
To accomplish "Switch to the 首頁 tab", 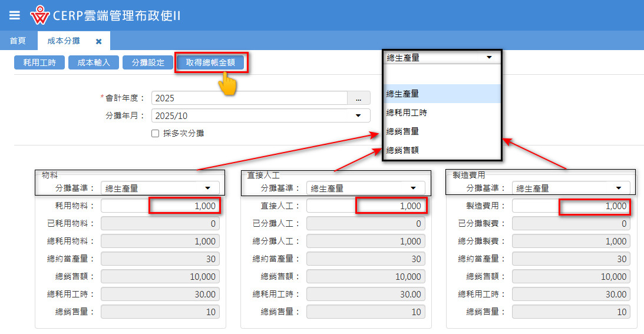I will pos(18,41).
